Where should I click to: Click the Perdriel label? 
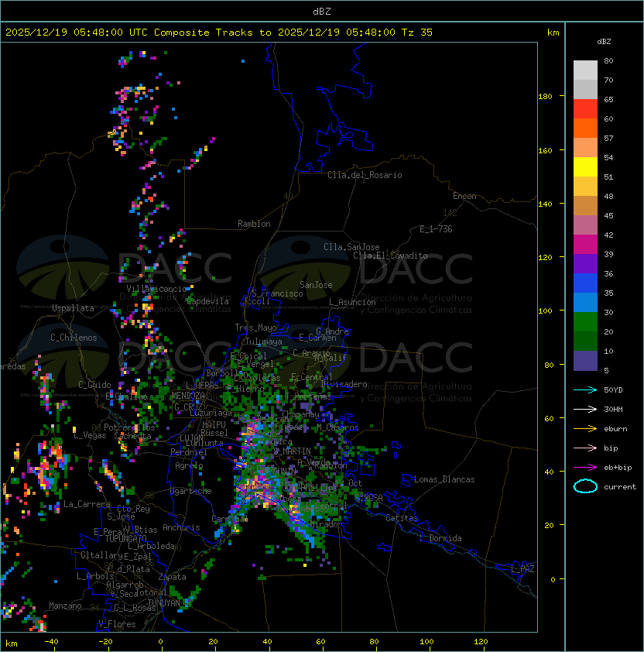point(189,452)
